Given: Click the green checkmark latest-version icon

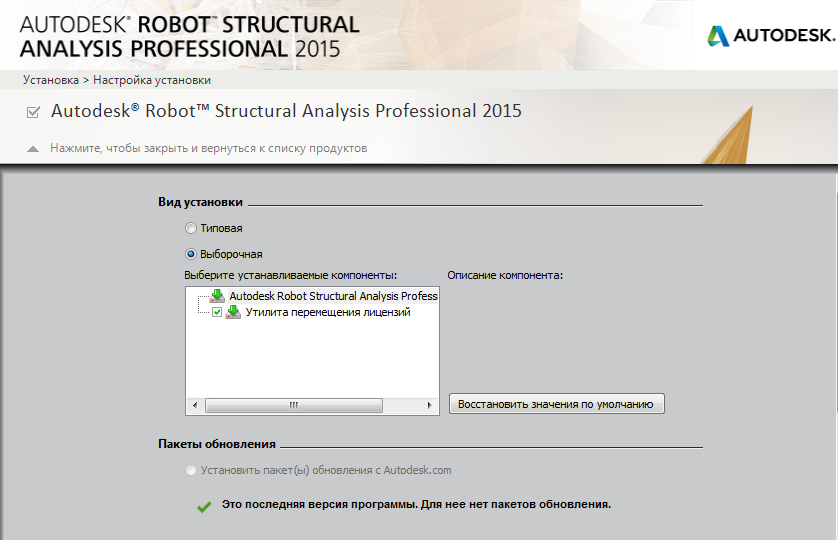Looking at the screenshot, I should [x=204, y=505].
